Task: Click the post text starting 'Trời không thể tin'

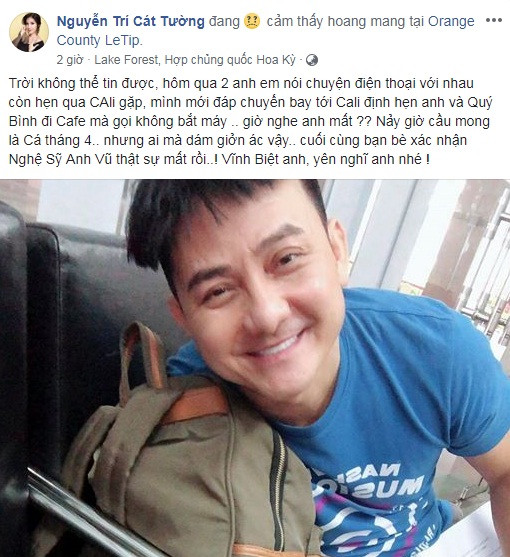Action: (250, 121)
